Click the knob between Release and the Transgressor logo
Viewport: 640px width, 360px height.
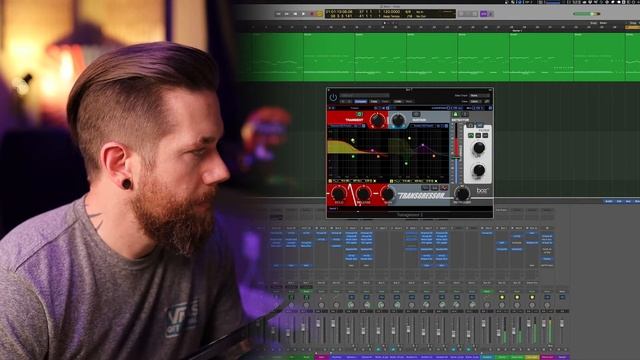388,193
